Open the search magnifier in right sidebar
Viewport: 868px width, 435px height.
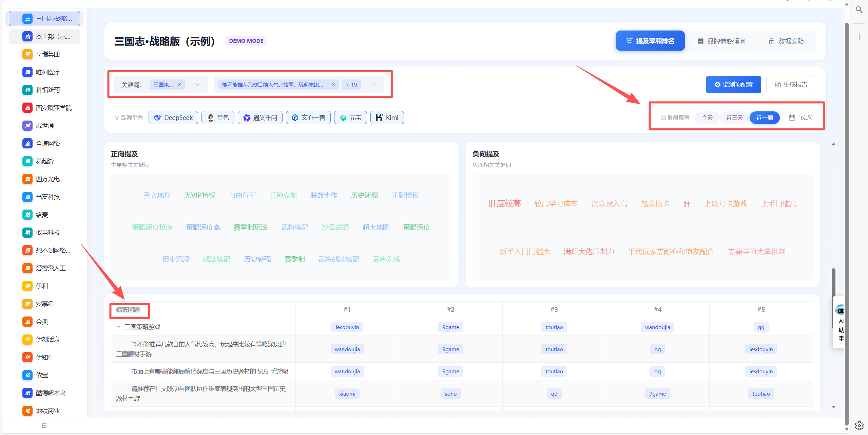pyautogui.click(x=859, y=10)
